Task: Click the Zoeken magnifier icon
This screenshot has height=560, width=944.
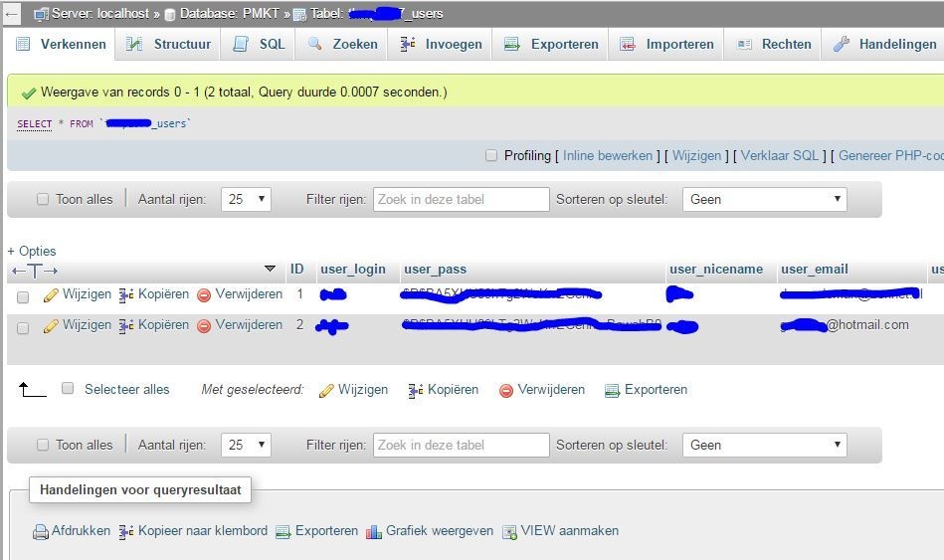Action: click(x=314, y=44)
